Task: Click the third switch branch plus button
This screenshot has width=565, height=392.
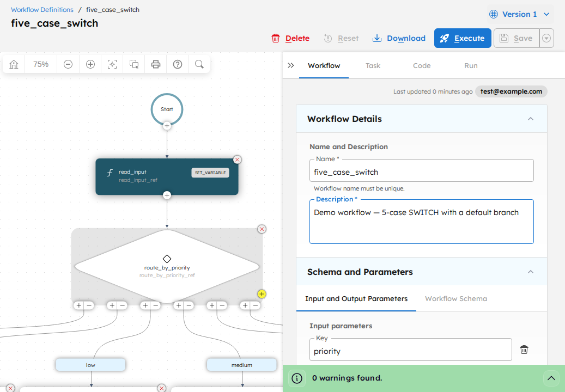Action: tap(145, 305)
